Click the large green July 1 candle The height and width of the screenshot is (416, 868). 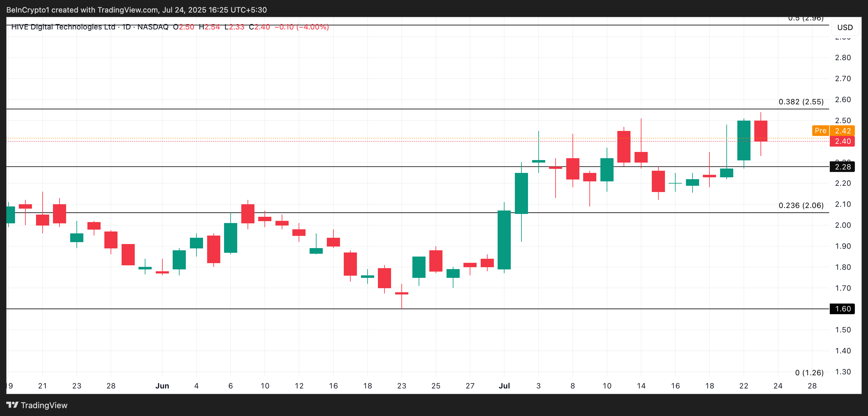tap(504, 240)
